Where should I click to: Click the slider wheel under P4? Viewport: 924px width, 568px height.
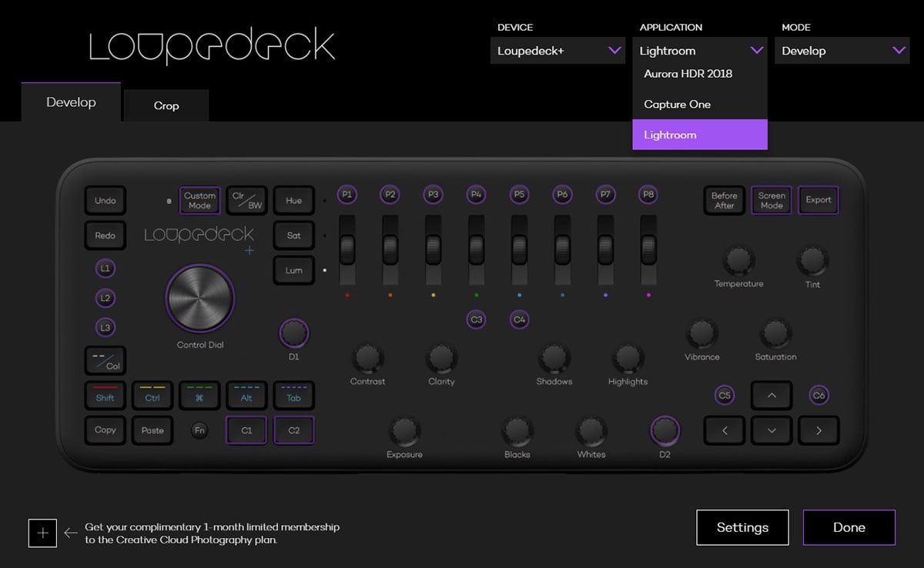[x=477, y=249]
